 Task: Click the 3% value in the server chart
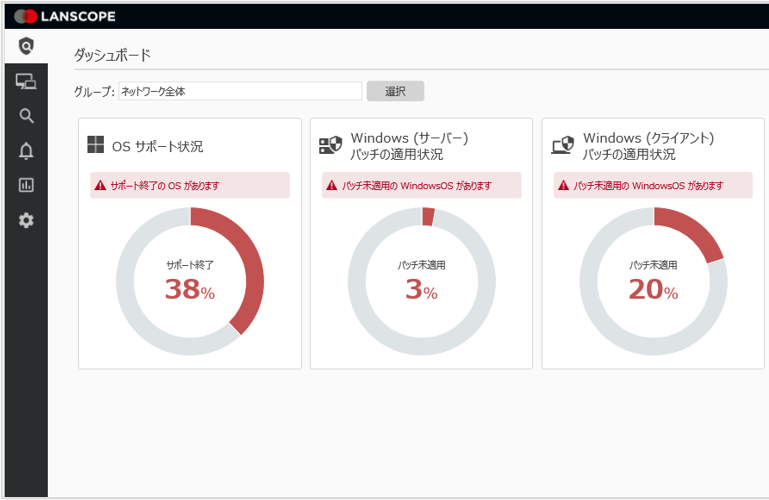click(x=422, y=291)
